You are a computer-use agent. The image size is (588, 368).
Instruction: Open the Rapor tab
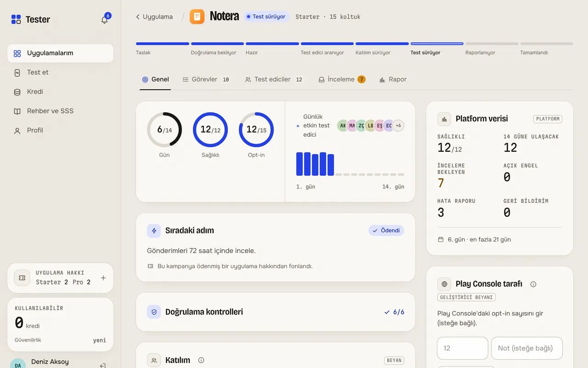(393, 80)
